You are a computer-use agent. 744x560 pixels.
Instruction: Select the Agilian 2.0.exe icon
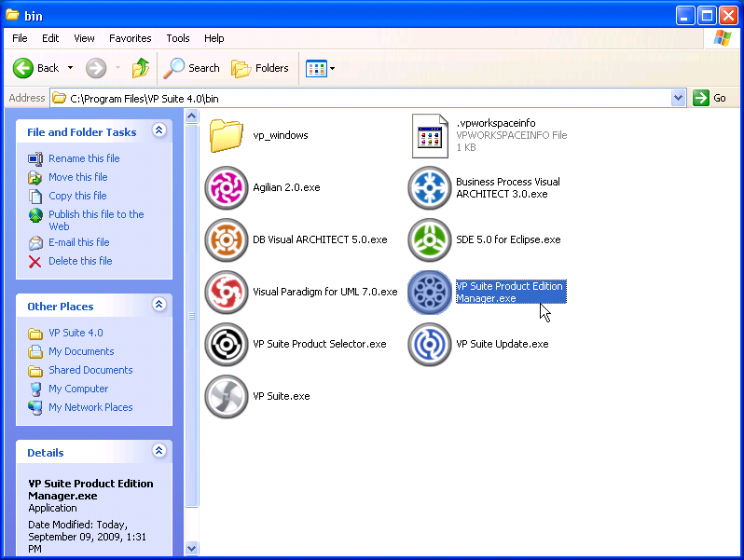[x=227, y=188]
